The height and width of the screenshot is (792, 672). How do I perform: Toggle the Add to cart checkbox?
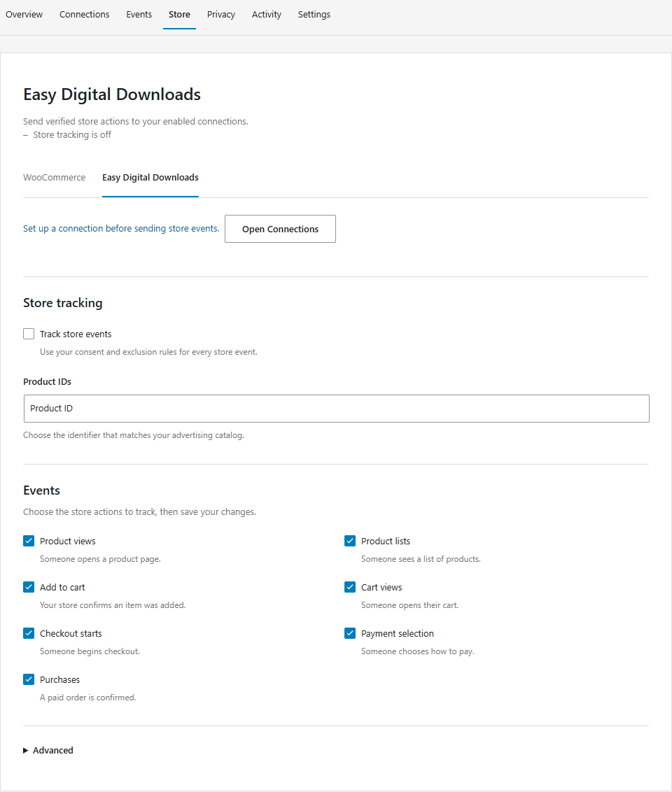click(29, 587)
